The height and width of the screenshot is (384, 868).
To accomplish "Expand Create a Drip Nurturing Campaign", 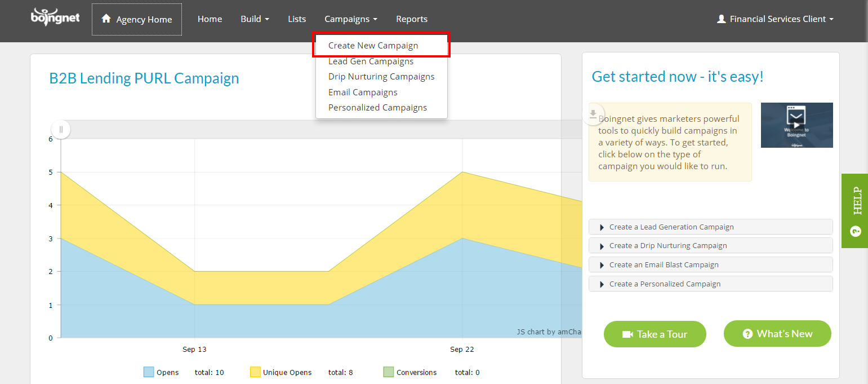I will click(x=710, y=245).
